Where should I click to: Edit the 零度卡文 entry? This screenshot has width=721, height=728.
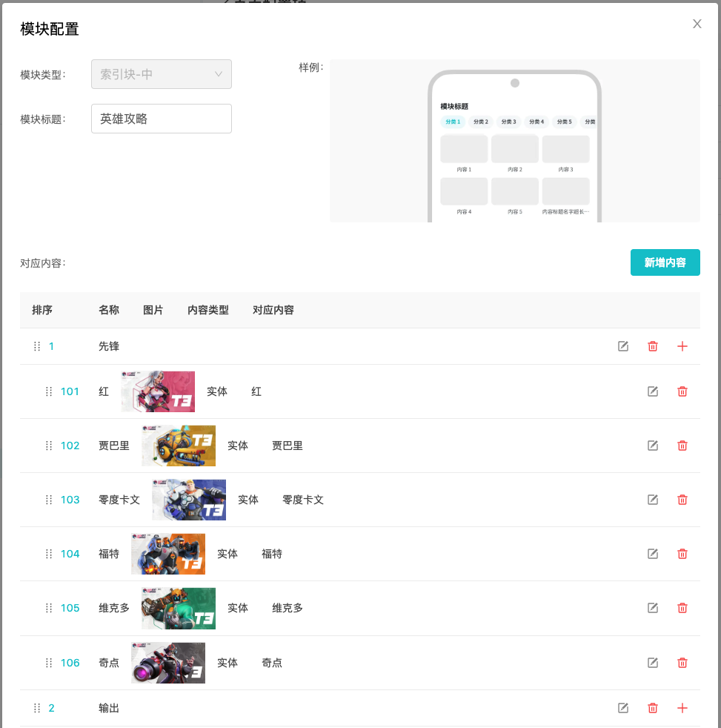point(653,500)
